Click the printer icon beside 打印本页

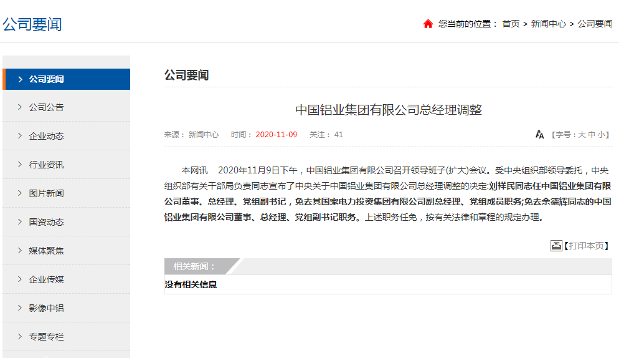556,246
